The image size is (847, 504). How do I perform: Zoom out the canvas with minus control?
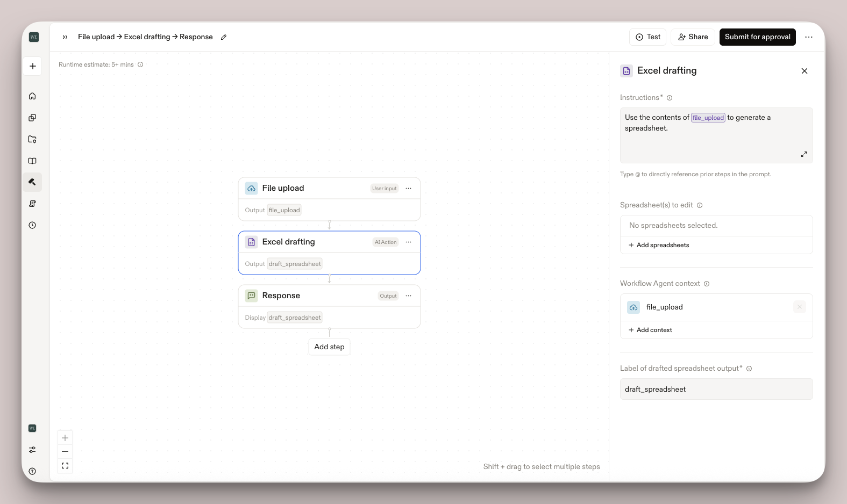pyautogui.click(x=65, y=452)
